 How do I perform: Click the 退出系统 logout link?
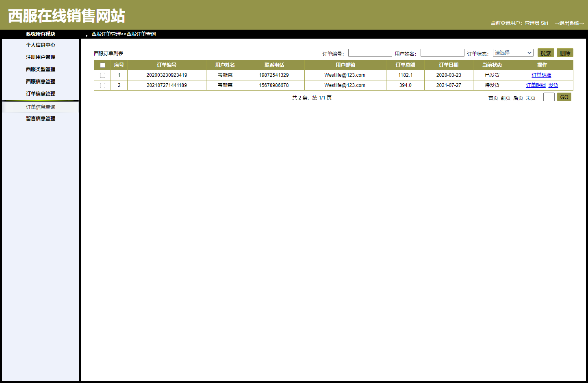pos(569,23)
